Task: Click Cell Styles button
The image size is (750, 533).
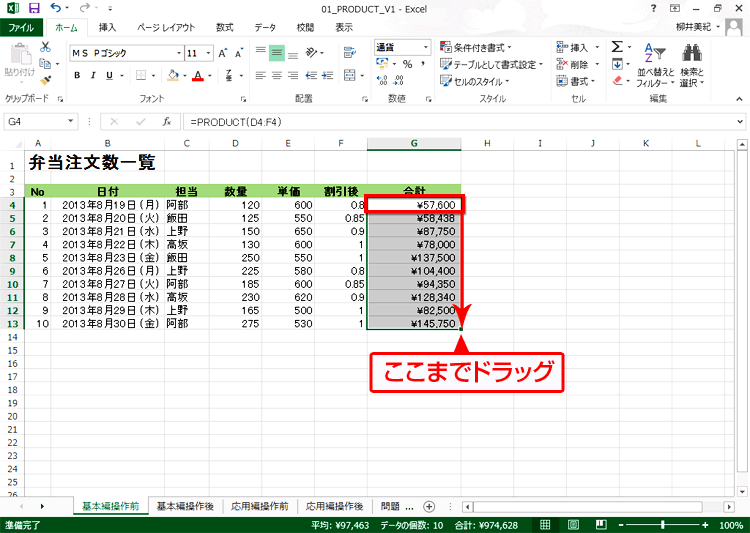Action: 474,81
